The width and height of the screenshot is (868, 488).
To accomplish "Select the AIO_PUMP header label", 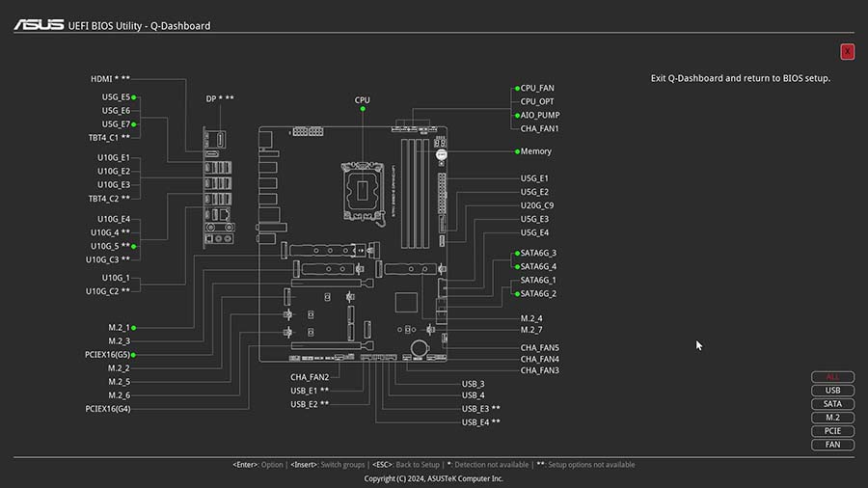I will pyautogui.click(x=539, y=115).
